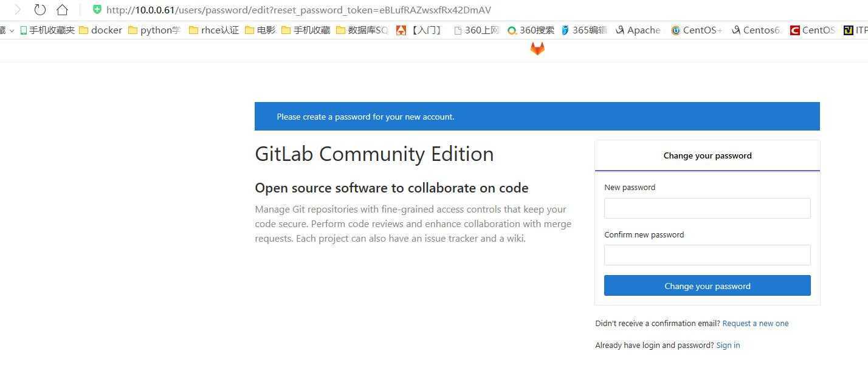The image size is (868, 385).
Task: Click the blue Change your password button
Action: pyautogui.click(x=708, y=285)
